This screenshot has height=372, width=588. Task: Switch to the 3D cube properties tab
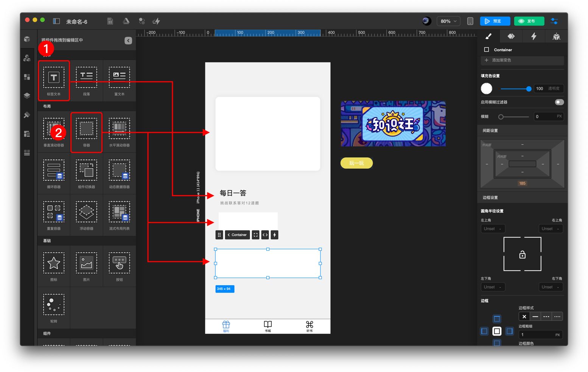click(556, 36)
